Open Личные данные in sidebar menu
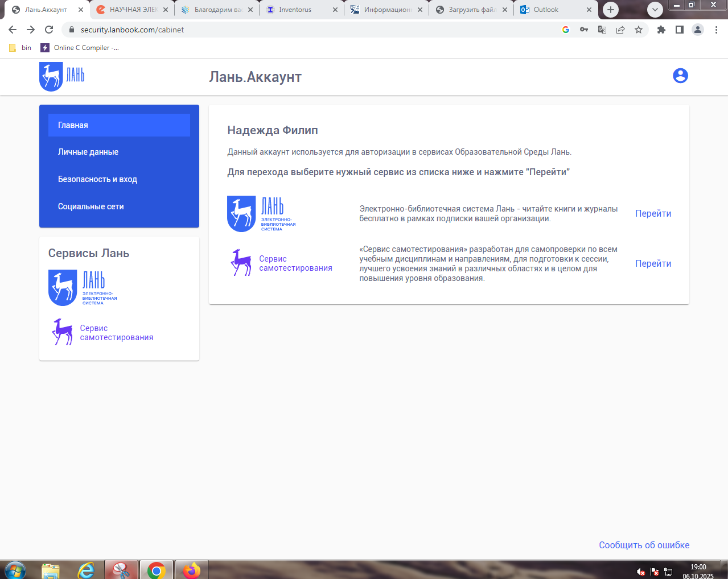728x579 pixels. (x=88, y=152)
